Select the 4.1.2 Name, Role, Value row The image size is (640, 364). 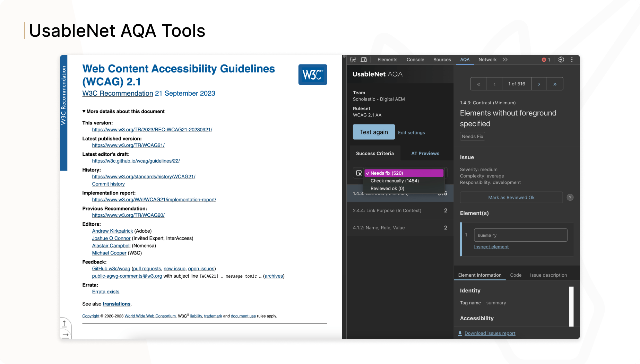[400, 228]
